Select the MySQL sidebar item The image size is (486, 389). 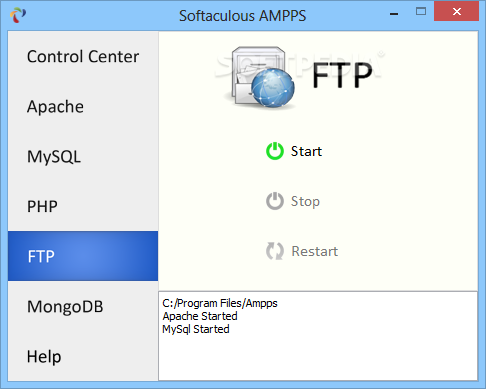click(x=83, y=156)
